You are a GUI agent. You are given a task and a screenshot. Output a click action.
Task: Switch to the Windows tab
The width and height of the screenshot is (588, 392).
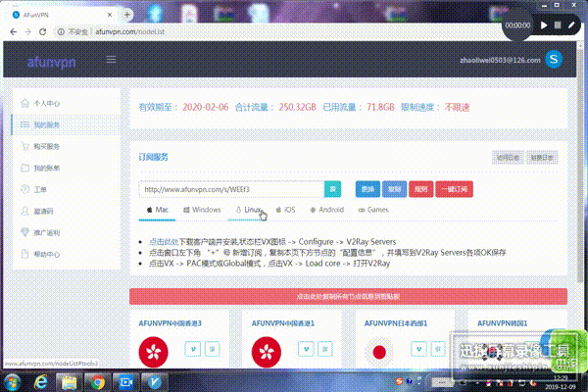[x=202, y=210]
